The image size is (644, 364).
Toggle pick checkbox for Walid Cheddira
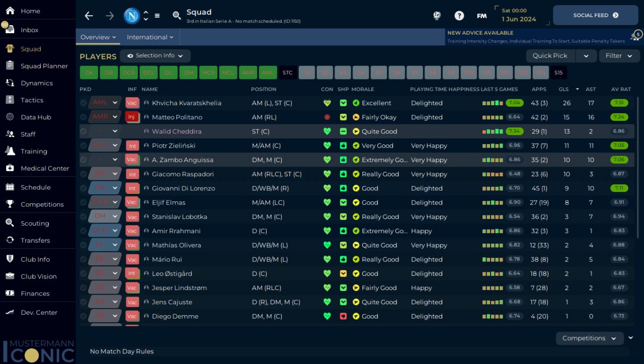point(84,131)
